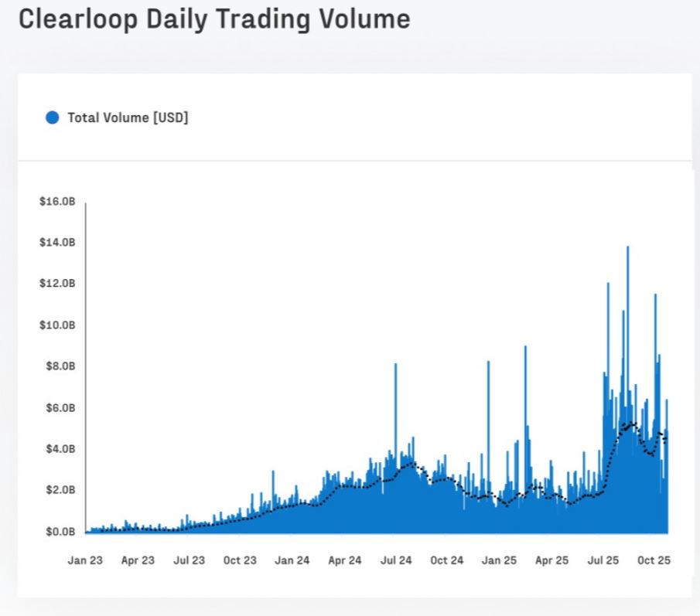This screenshot has height=616, width=700.
Task: Click the $4.0B y-axis label
Action: [60, 449]
